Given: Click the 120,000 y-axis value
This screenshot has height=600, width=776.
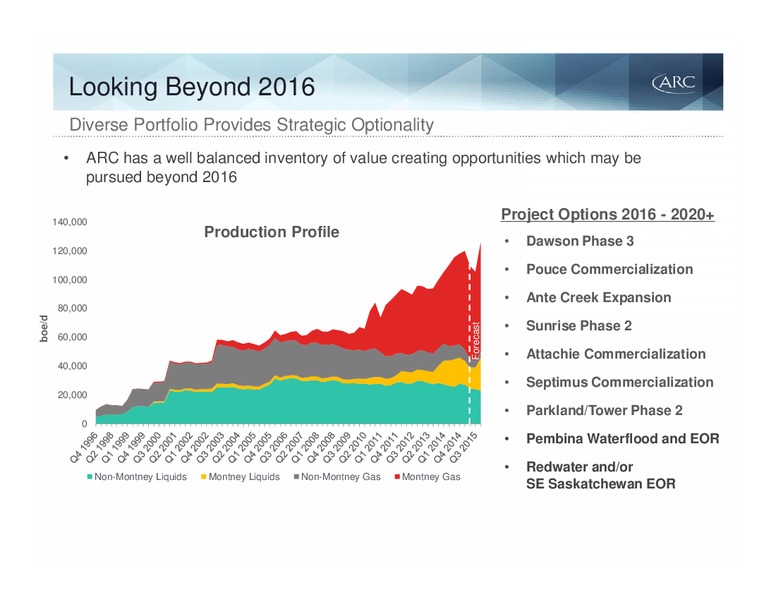Looking at the screenshot, I should 70,251.
